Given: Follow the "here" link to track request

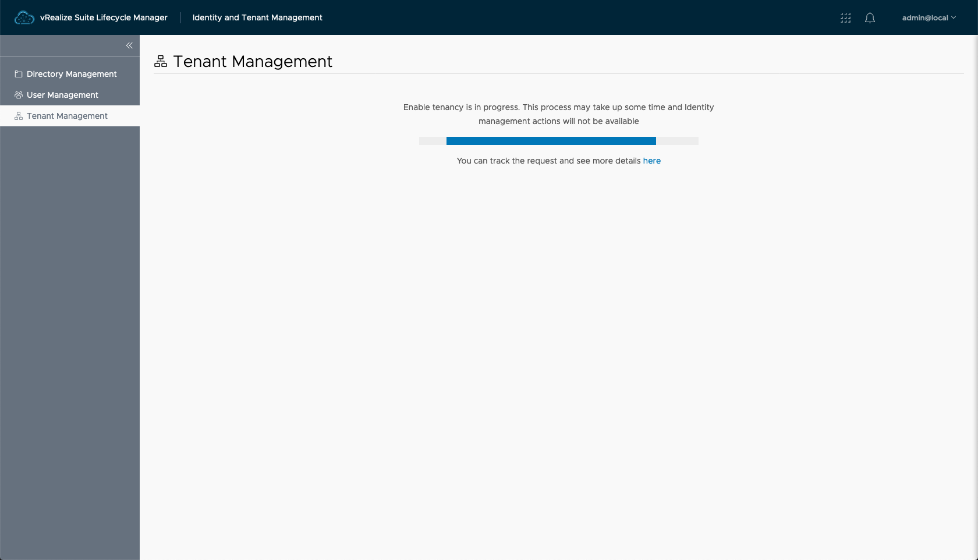Looking at the screenshot, I should [x=651, y=161].
